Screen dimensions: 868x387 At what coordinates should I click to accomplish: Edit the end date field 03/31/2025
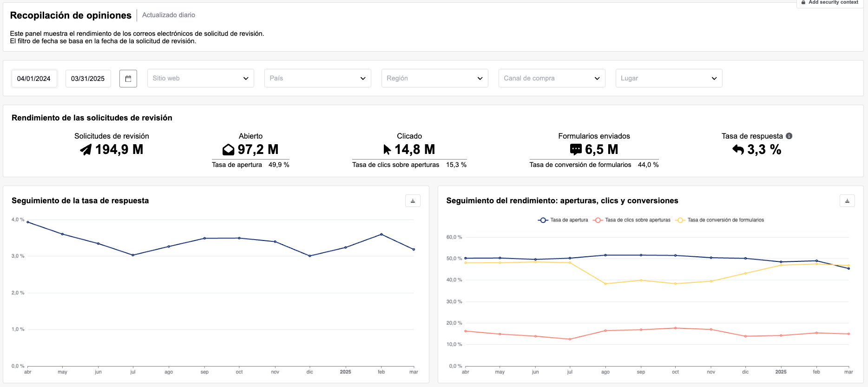click(x=88, y=79)
